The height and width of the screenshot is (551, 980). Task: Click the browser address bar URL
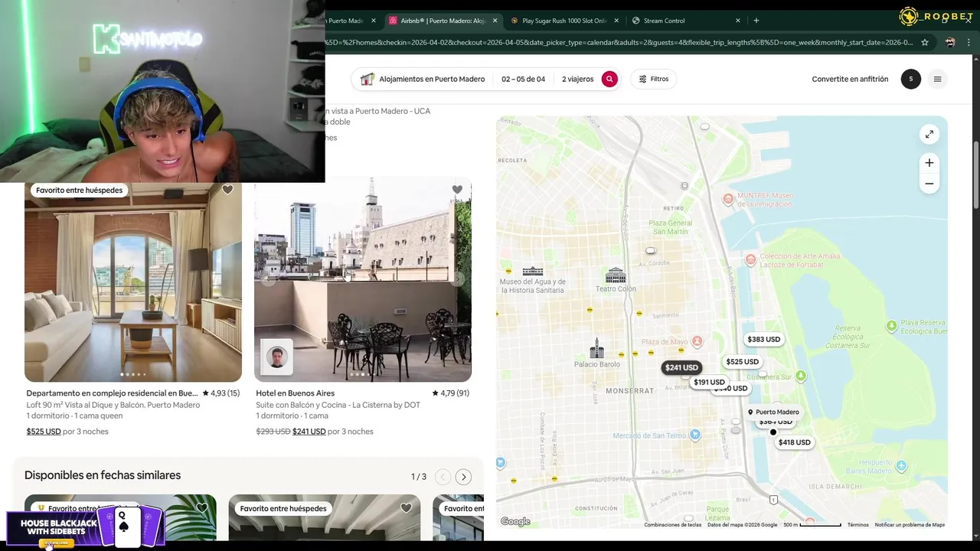point(620,42)
